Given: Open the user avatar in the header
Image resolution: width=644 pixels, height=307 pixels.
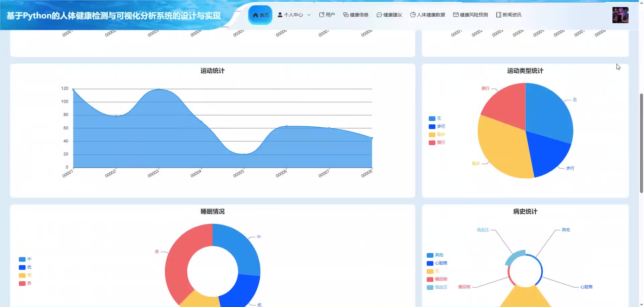Looking at the screenshot, I should pos(621,15).
